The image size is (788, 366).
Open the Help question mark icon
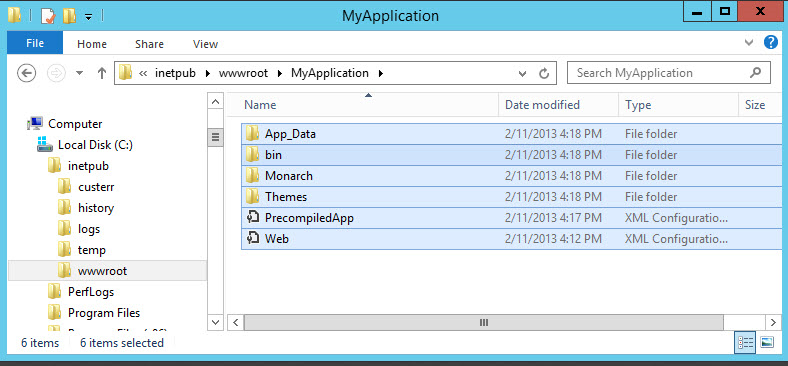tap(771, 42)
